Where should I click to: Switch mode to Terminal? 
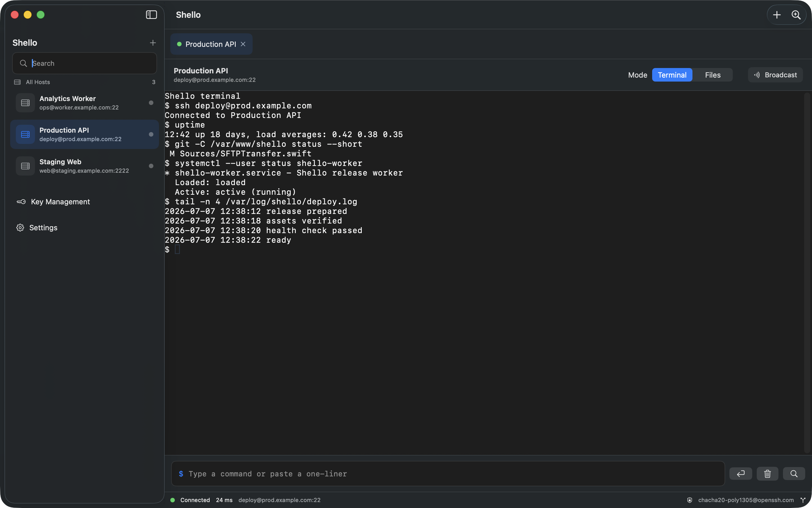[672, 75]
